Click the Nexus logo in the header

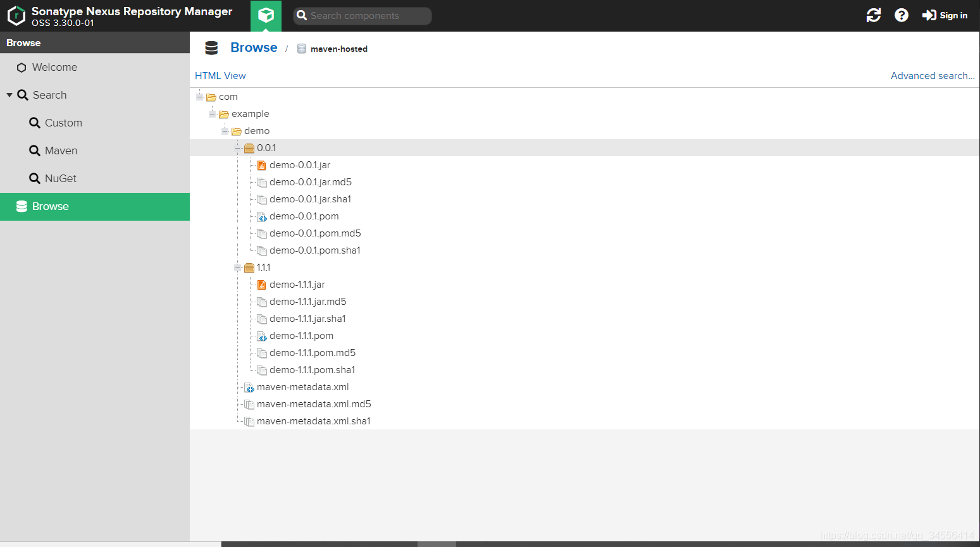(x=16, y=15)
